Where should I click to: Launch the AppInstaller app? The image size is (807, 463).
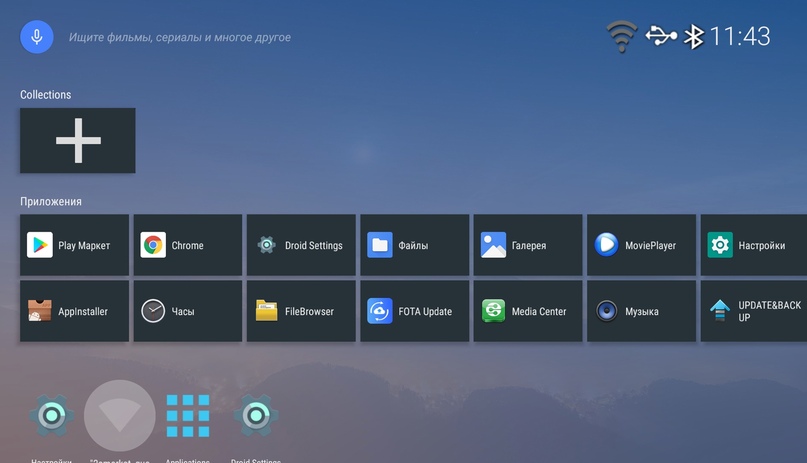[74, 311]
